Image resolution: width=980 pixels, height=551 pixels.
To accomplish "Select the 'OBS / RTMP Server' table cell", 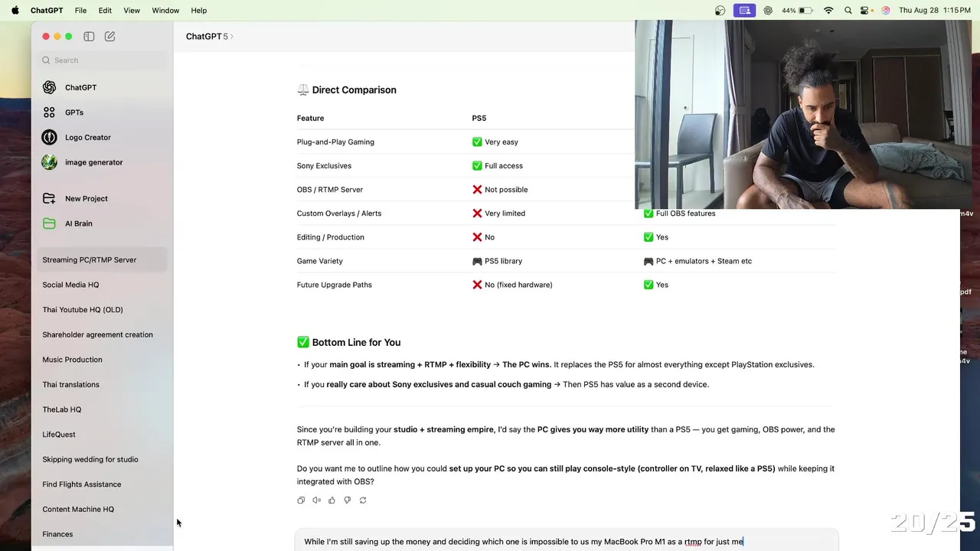I will [x=330, y=190].
